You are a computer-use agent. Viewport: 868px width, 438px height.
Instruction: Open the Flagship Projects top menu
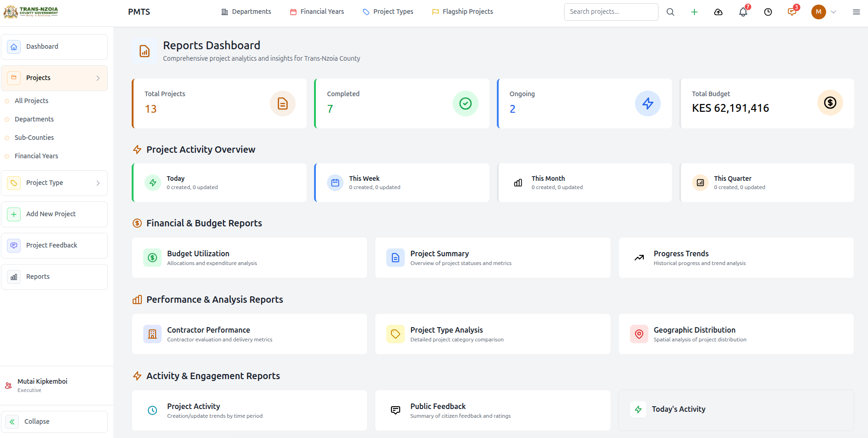pos(462,12)
